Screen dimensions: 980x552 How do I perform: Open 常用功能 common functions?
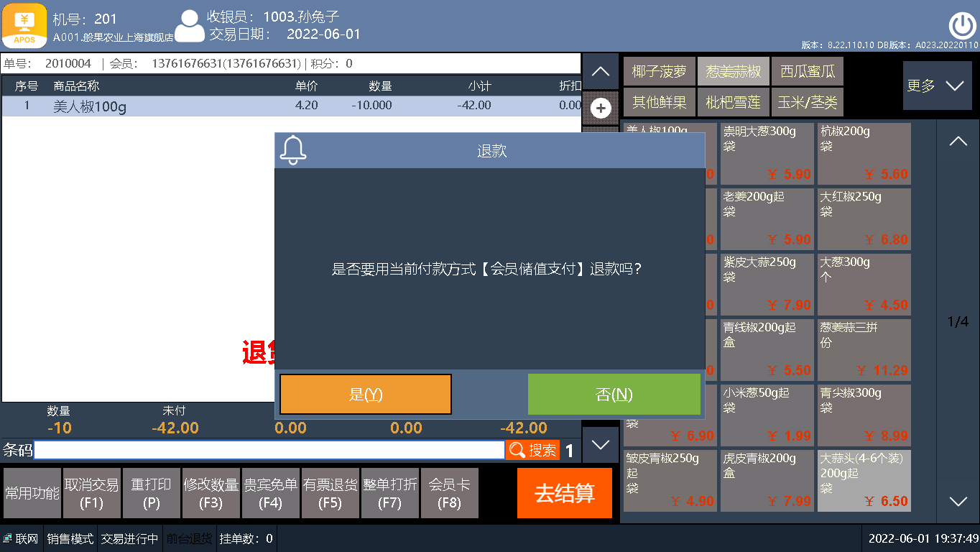32,493
